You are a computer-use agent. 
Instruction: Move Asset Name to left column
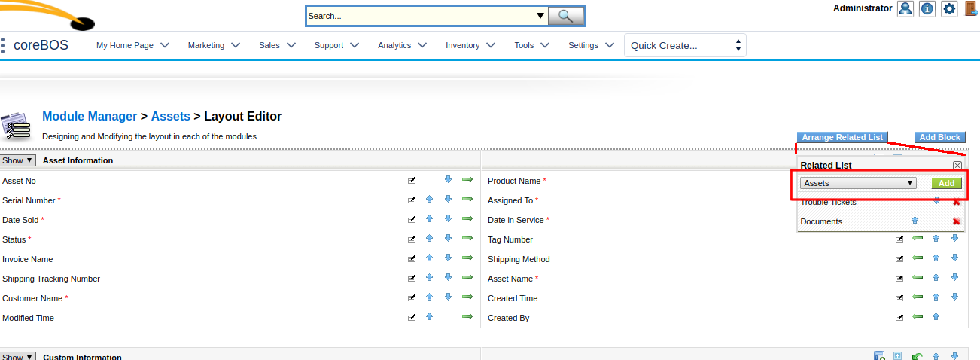[x=918, y=277]
